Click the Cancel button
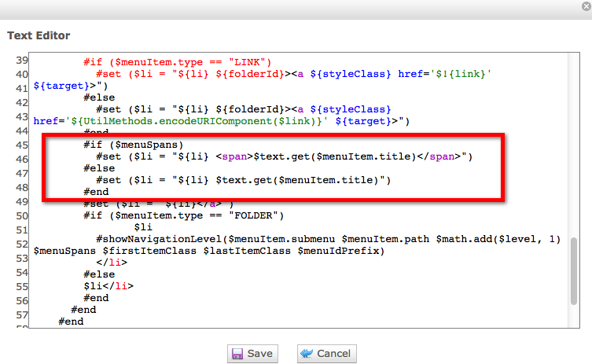 coord(327,354)
